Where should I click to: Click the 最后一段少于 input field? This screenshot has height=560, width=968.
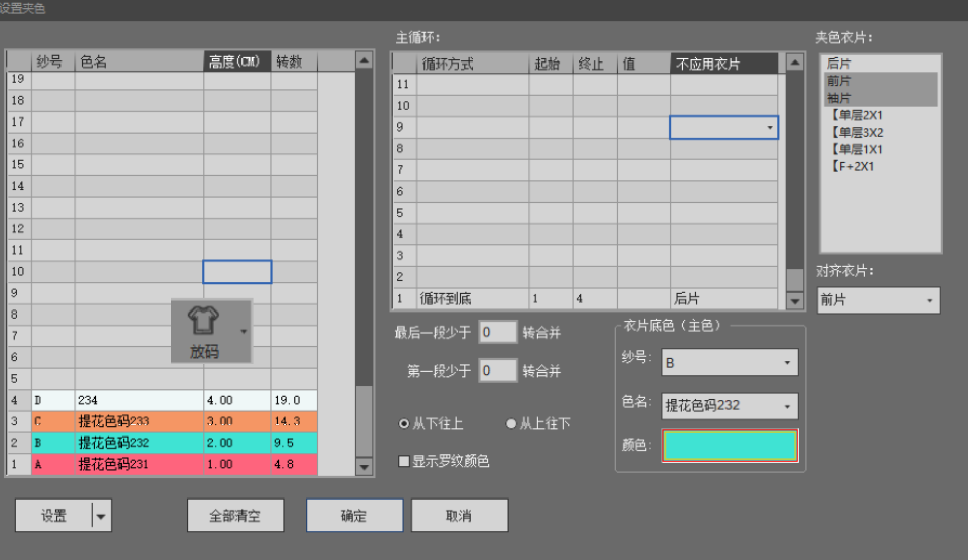coord(498,332)
